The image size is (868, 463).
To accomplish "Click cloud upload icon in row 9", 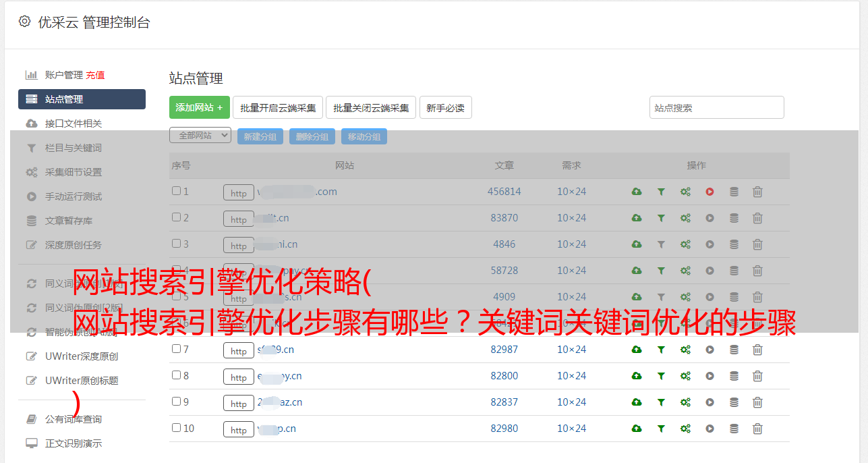I will [636, 402].
